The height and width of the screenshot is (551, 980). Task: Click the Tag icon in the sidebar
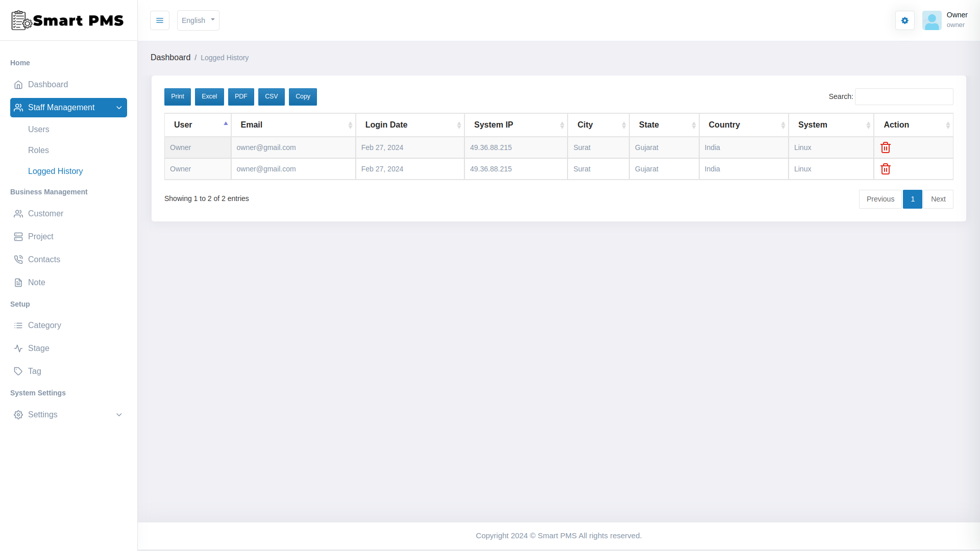click(x=18, y=371)
